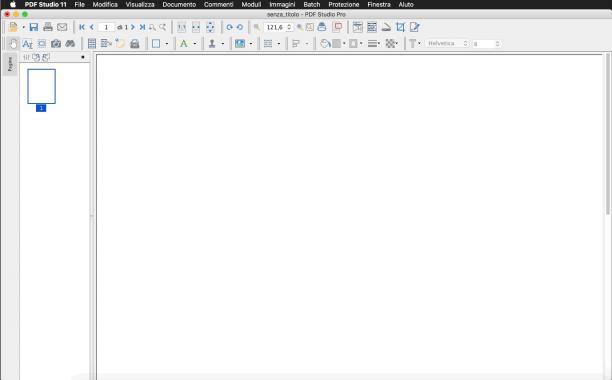Open the Moduli menu

click(x=251, y=5)
